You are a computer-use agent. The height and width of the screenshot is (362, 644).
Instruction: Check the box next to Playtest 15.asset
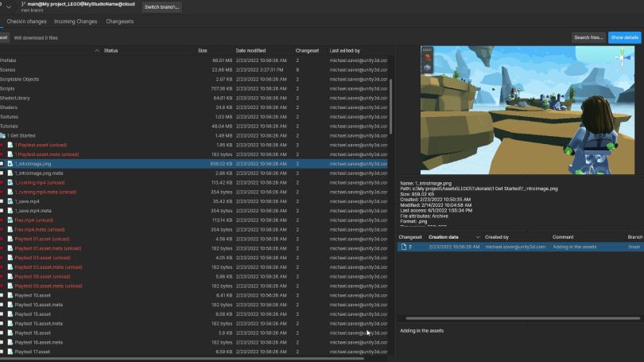pos(2,314)
